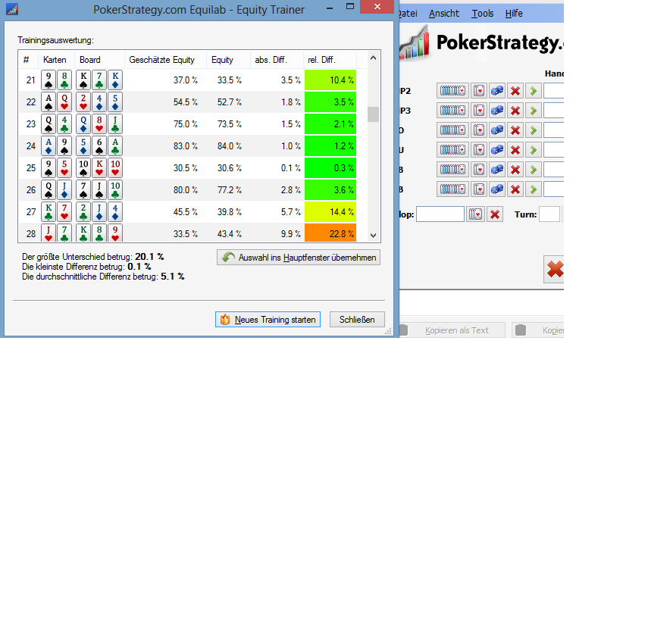
Task: Click Kopieren als Text in the main window
Action: tap(453, 330)
